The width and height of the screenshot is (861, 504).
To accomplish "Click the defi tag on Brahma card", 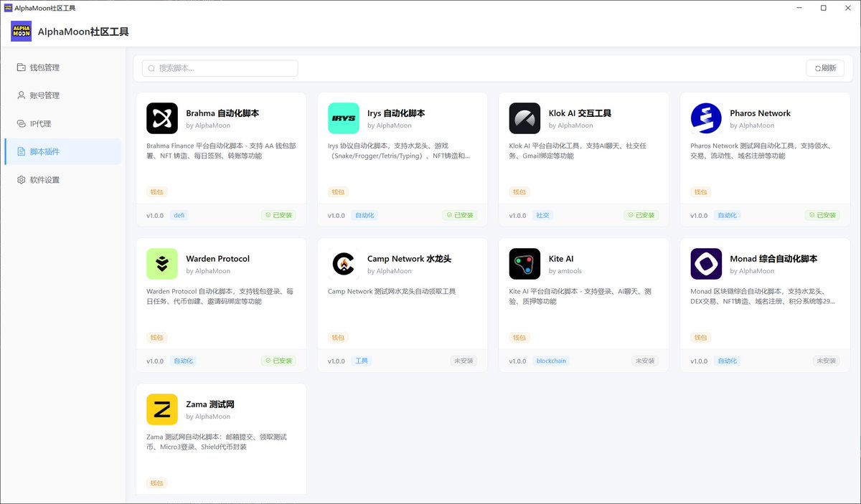I will pyautogui.click(x=179, y=215).
